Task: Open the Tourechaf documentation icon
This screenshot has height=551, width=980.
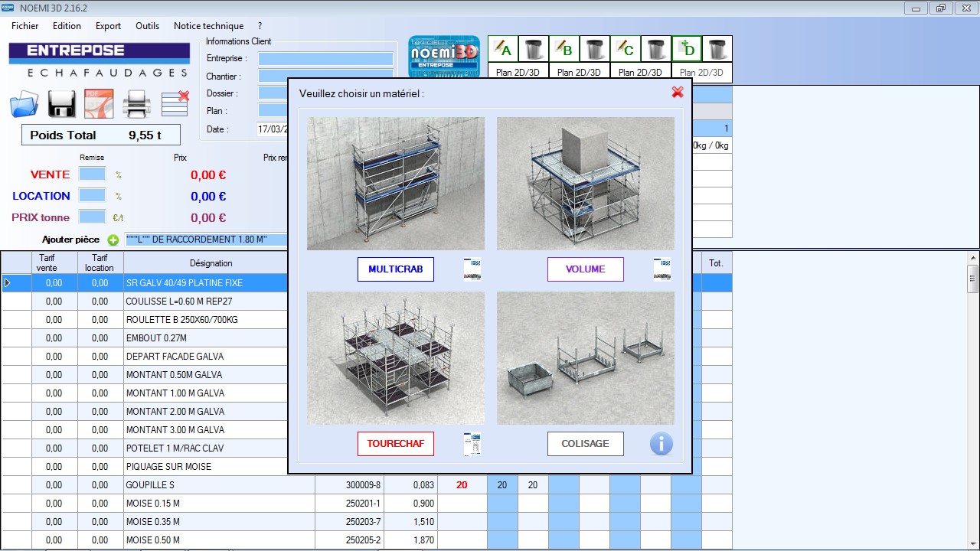Action: tap(472, 444)
